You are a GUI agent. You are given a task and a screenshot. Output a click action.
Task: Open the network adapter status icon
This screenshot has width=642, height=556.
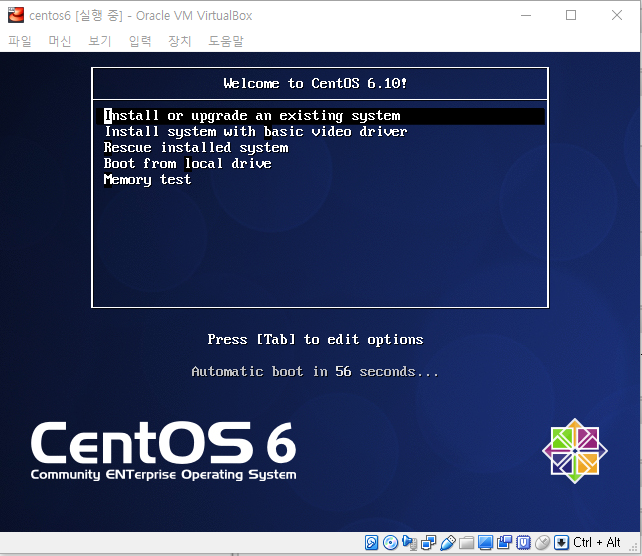tap(428, 542)
